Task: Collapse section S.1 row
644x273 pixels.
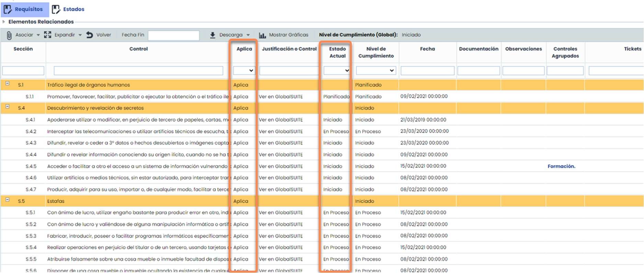Action: (7, 84)
